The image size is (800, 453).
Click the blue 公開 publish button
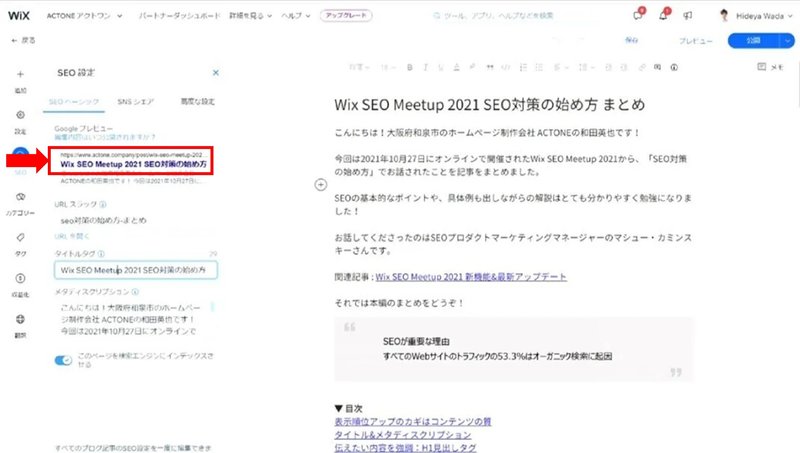(754, 41)
